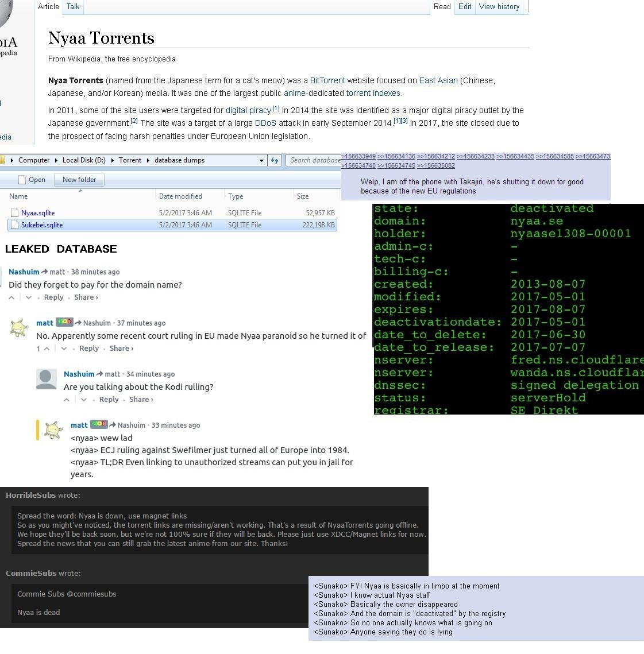Image resolution: width=644 pixels, height=654 pixels.
Task: Navigate to the Torrent breadcrumb folder
Action: click(x=130, y=160)
